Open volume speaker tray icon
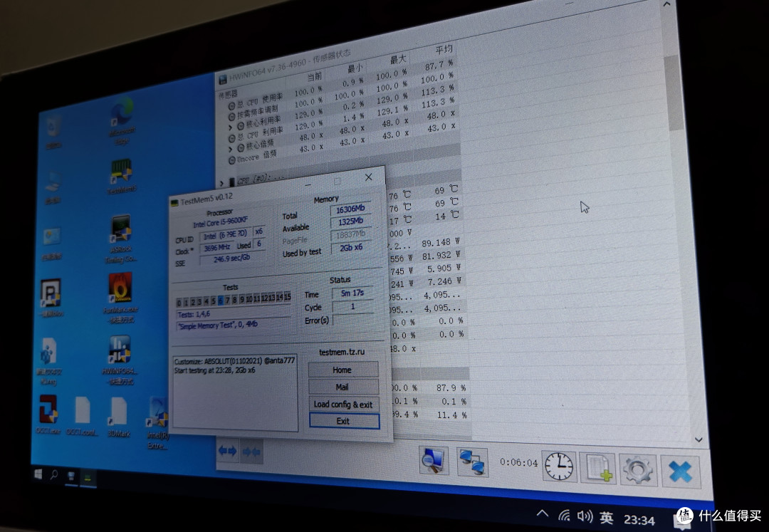Viewport: 769px width, 532px height. tap(585, 516)
